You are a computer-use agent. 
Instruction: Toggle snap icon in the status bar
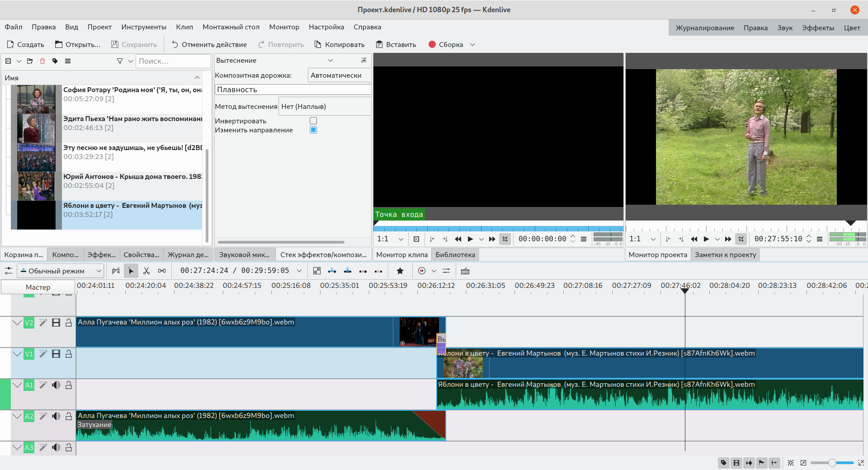click(x=774, y=463)
